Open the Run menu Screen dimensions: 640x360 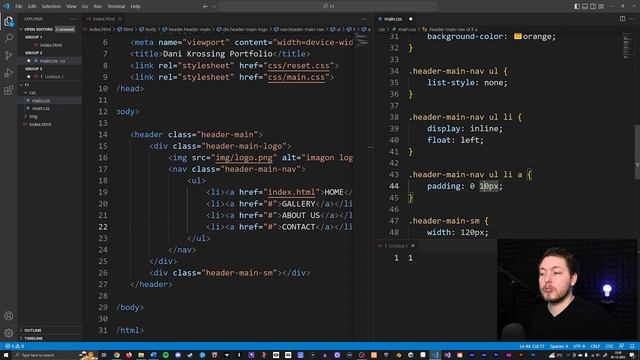click(x=98, y=7)
